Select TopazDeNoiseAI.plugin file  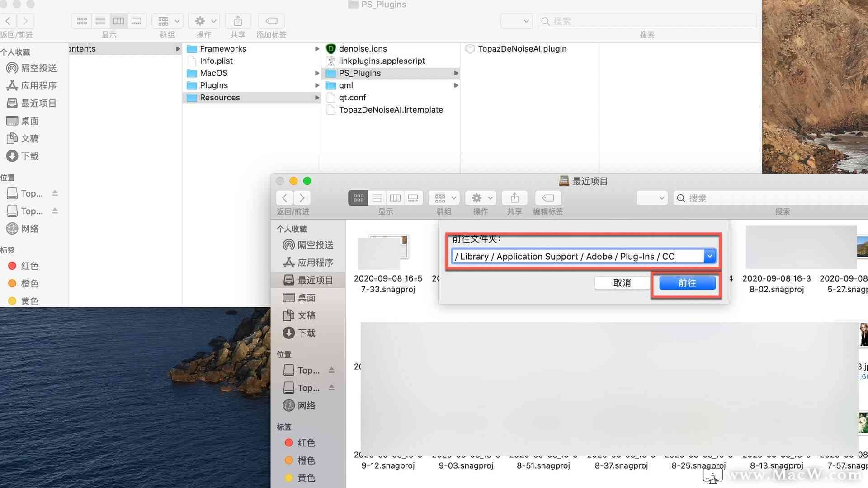(x=529, y=49)
